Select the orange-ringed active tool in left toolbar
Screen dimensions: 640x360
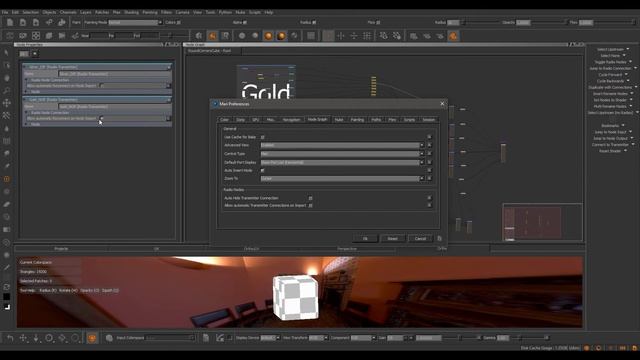click(x=7, y=179)
